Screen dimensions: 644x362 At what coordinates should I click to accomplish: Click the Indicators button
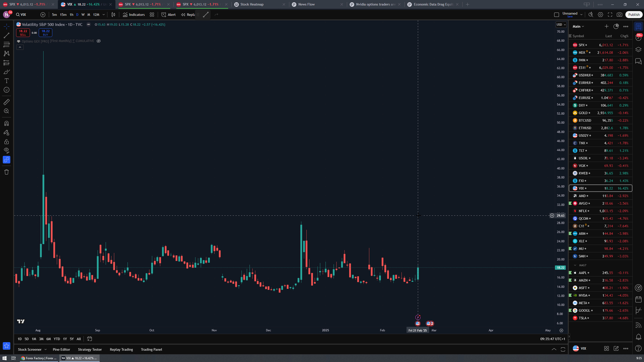[x=134, y=15]
